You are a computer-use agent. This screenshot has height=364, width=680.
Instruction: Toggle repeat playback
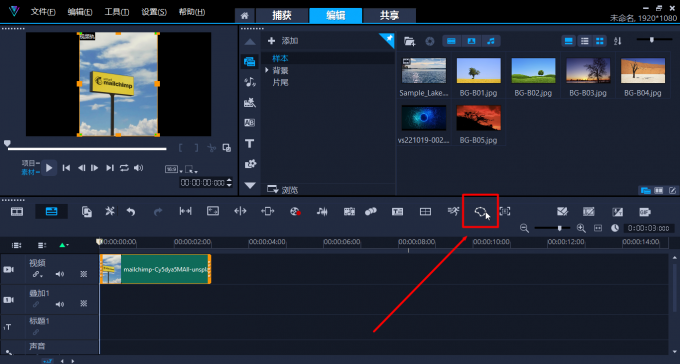click(x=124, y=168)
